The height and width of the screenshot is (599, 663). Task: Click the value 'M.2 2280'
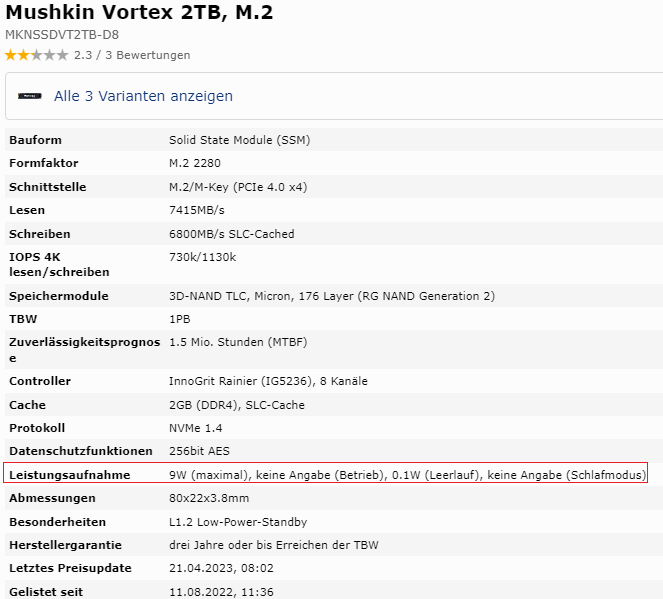[x=195, y=163]
